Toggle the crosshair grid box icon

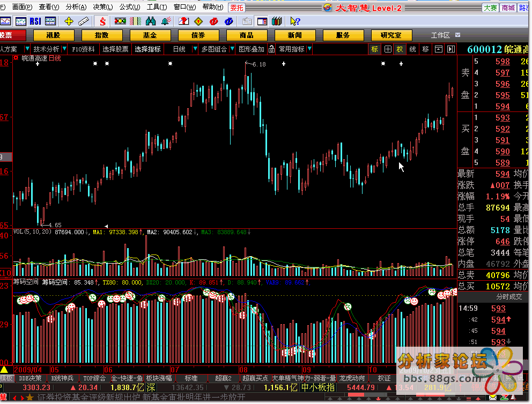(x=388, y=49)
